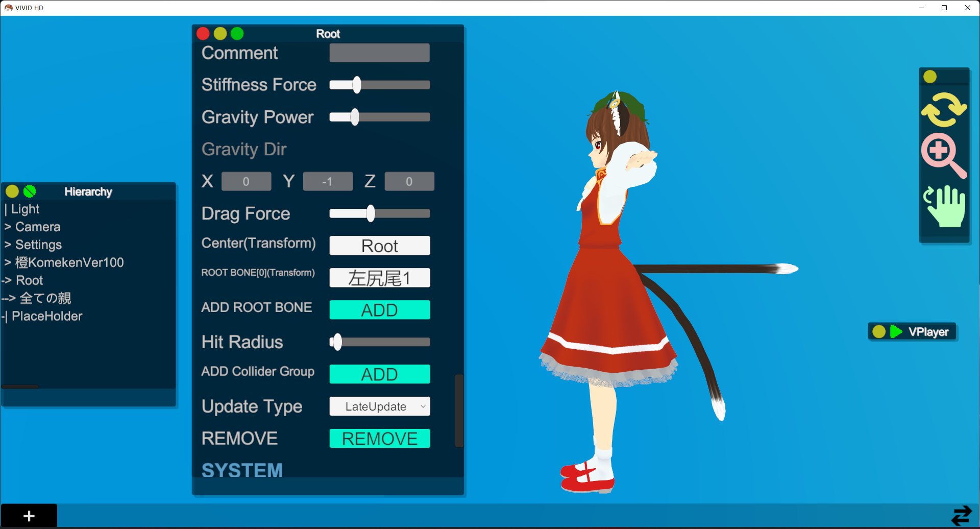Adjust the Hit Radius slider
Image resolution: width=980 pixels, height=529 pixels.
tap(379, 342)
